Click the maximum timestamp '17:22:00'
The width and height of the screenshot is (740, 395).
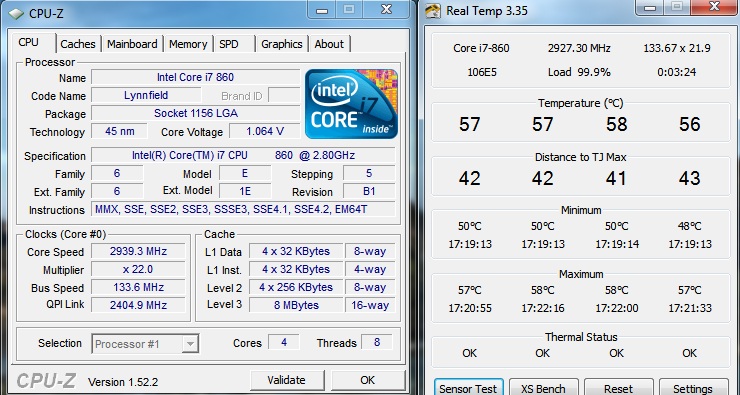[617, 308]
